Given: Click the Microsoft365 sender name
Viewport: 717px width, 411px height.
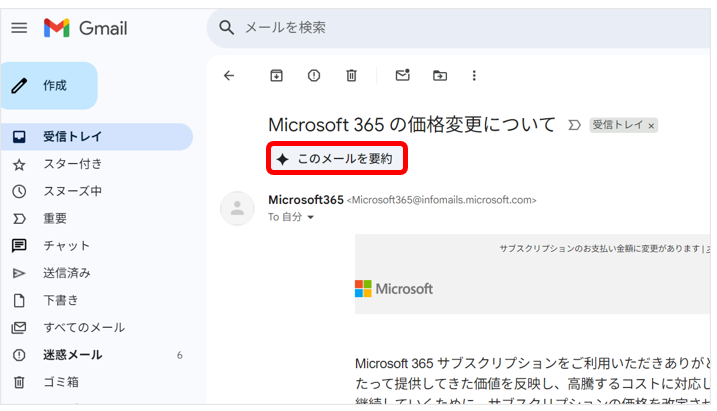Looking at the screenshot, I should point(306,200).
